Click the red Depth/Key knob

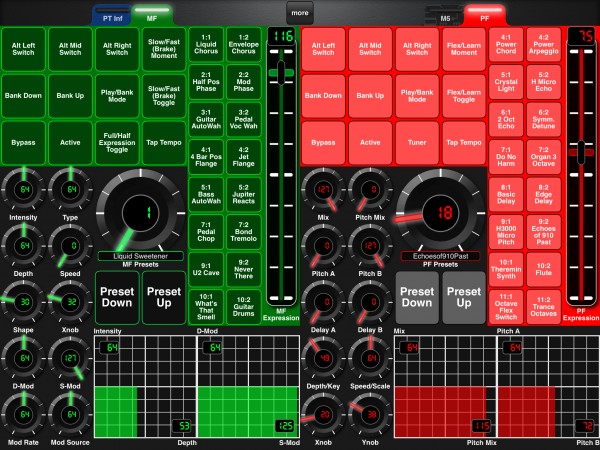323,358
